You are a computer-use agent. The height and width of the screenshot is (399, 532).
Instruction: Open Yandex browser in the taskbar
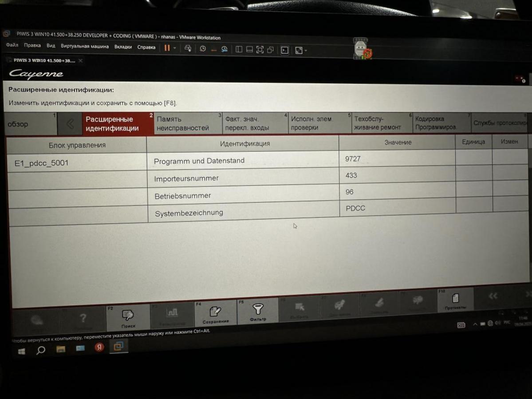(x=99, y=347)
